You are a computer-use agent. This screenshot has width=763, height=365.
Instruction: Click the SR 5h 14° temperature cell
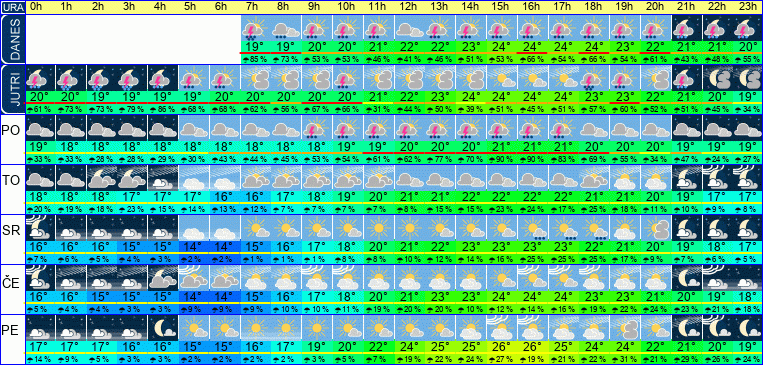pos(194,247)
